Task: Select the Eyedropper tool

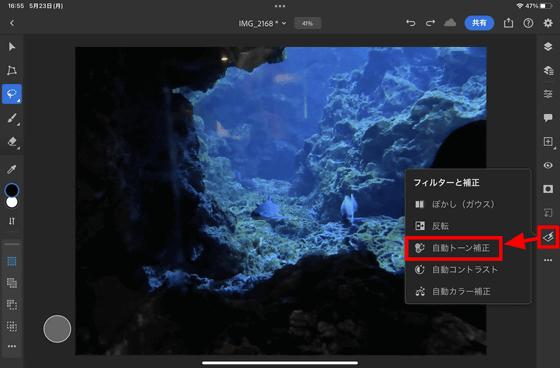Action: pyautogui.click(x=12, y=169)
